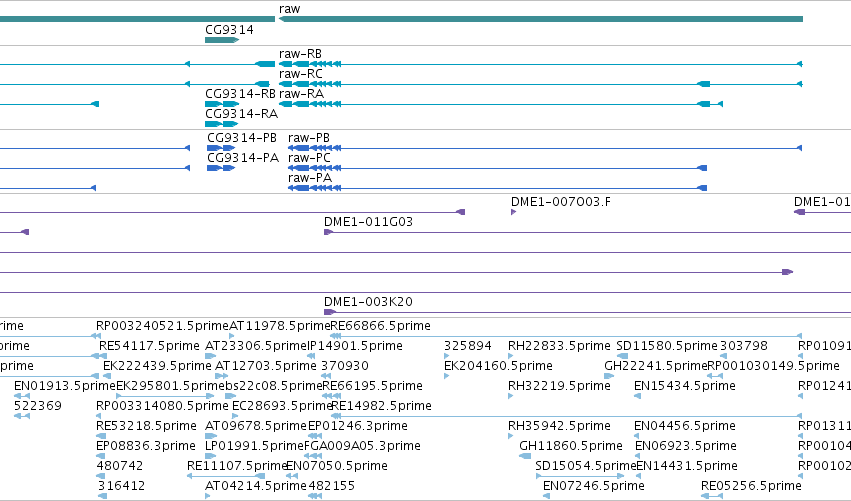Click the AT04214.5prime EST label
The width and height of the screenshot is (851, 501).
pos(256,486)
